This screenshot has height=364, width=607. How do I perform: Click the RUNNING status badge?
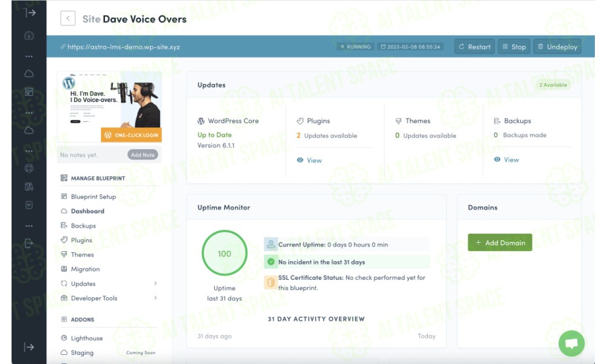355,47
